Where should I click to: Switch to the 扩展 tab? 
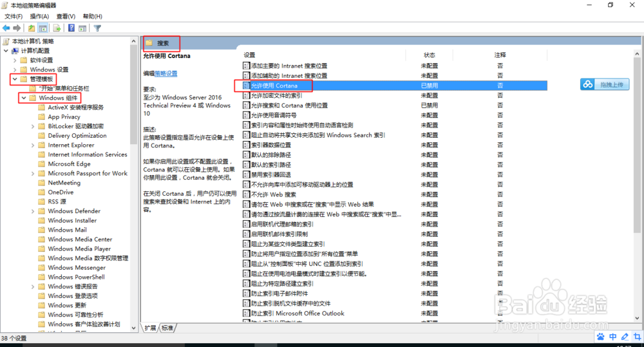[150, 328]
